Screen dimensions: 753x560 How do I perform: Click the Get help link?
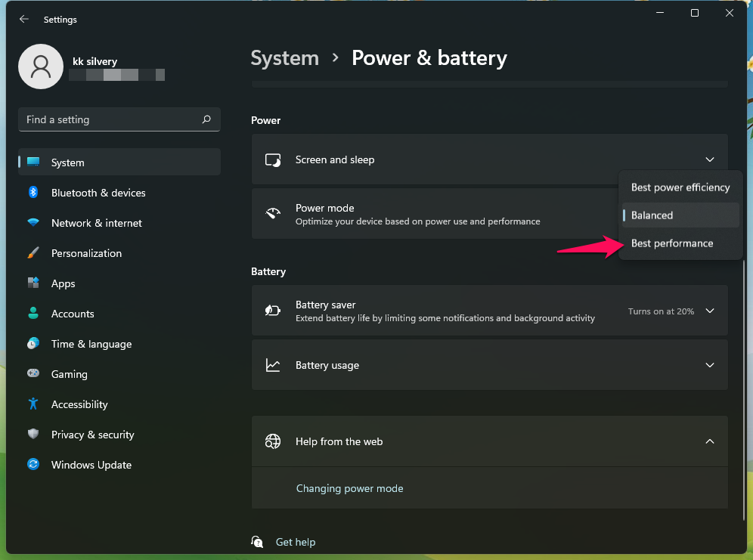(x=295, y=542)
